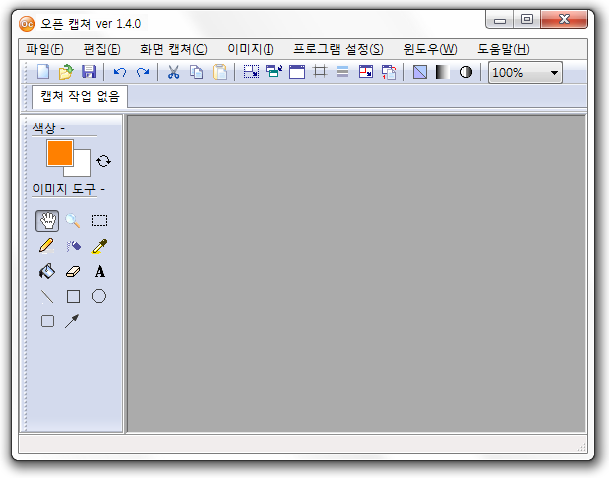Open the 프로그램 설정(S) menu

click(x=338, y=49)
